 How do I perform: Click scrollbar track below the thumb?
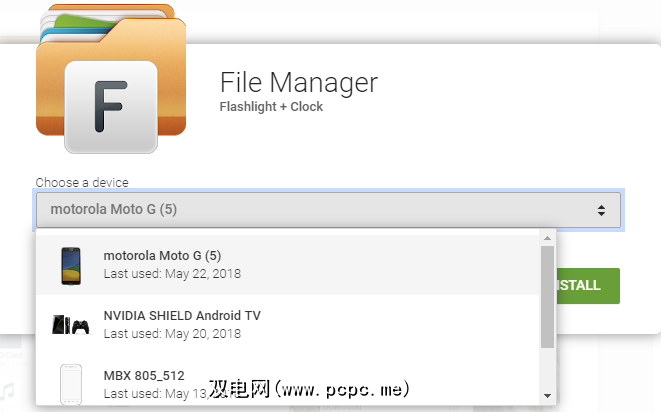click(x=547, y=368)
